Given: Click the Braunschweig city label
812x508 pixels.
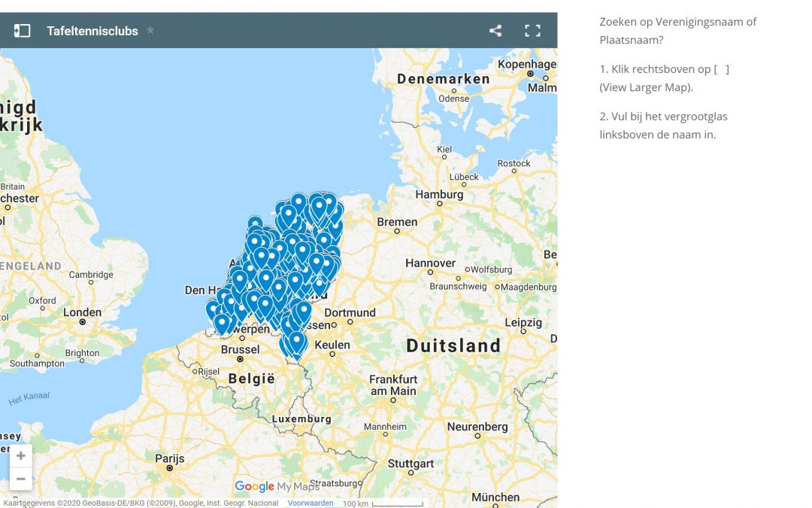Looking at the screenshot, I should [458, 286].
